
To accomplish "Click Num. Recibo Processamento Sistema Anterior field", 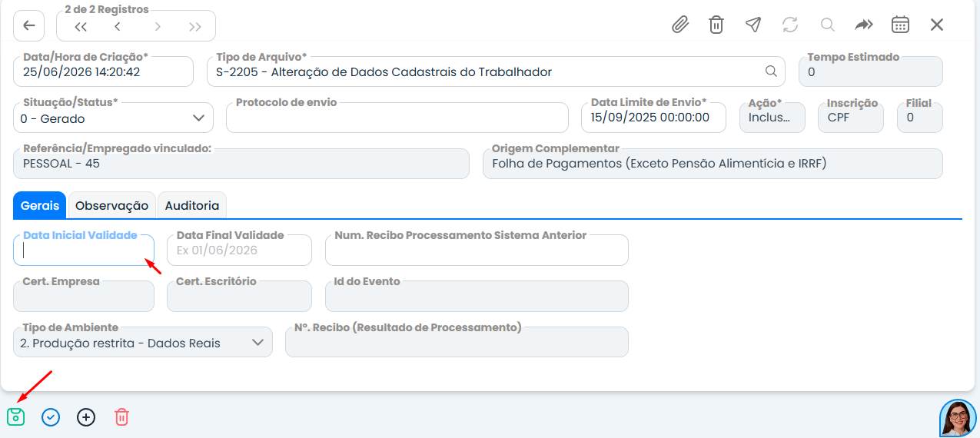I will [x=477, y=250].
